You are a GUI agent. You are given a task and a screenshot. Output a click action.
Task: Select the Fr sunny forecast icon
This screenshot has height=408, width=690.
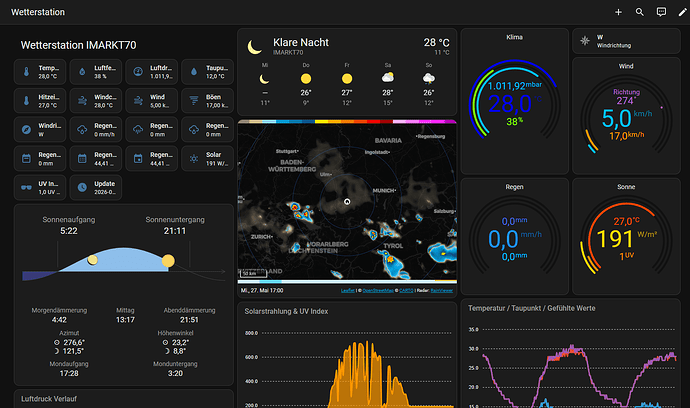tap(347, 79)
